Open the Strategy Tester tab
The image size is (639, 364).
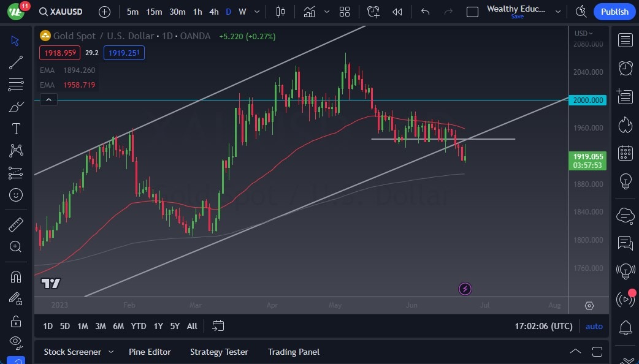219,352
